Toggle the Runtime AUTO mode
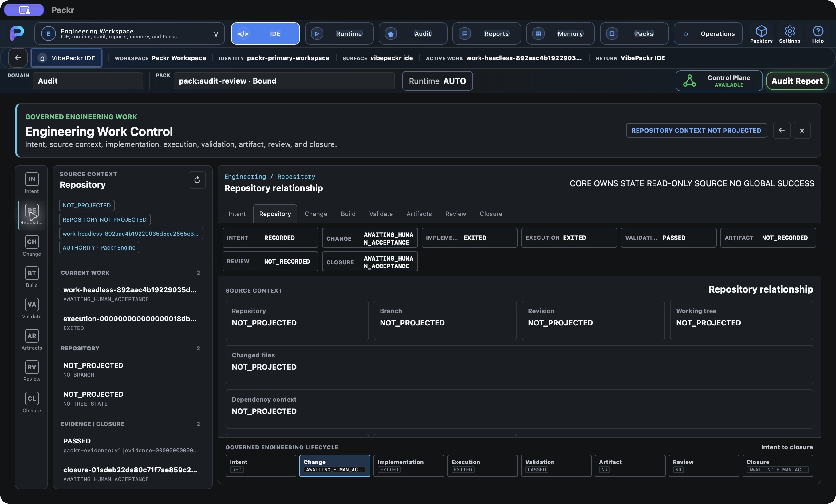The image size is (836, 504). 437,81
